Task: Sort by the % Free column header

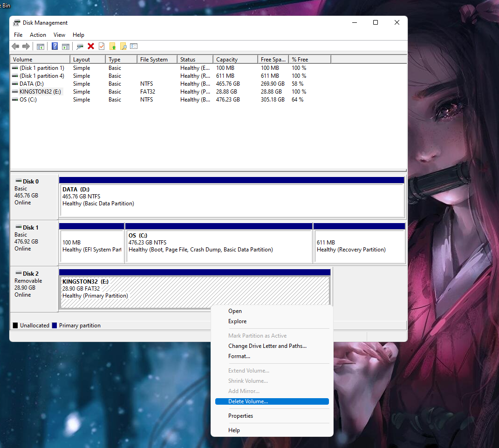Action: point(310,60)
